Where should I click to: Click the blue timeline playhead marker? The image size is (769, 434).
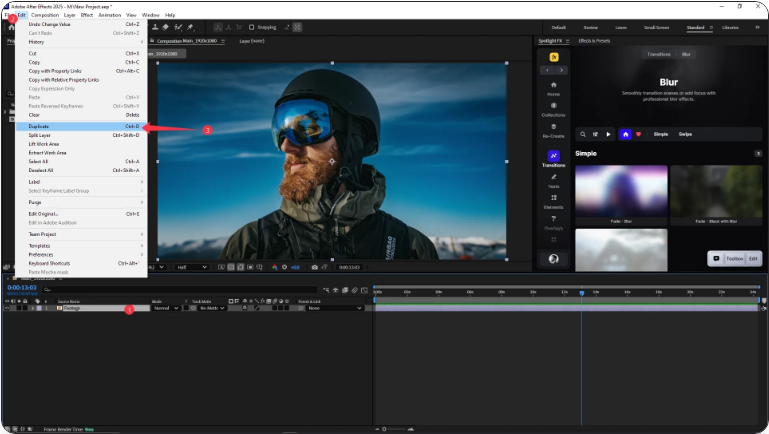581,292
